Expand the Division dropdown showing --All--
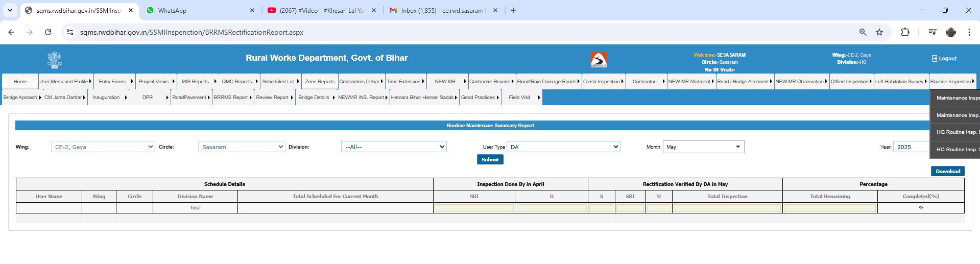This screenshot has height=264, width=980. pos(394,147)
